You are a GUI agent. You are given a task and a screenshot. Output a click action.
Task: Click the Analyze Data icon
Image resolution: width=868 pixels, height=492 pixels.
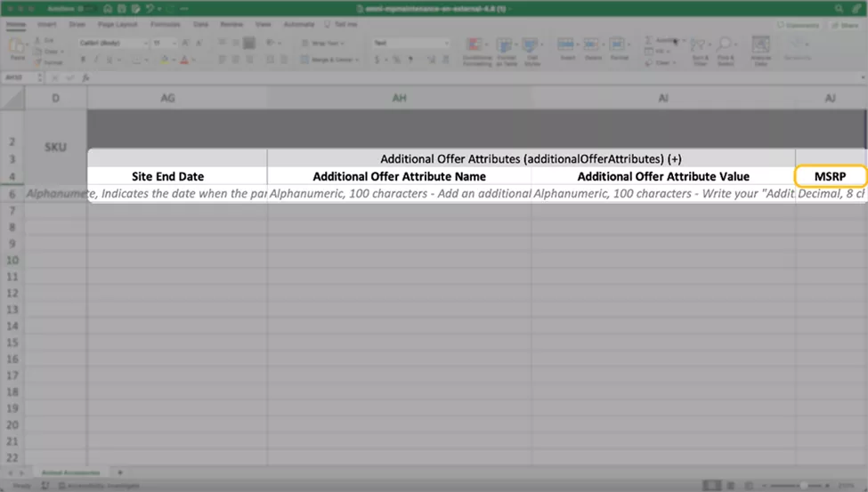(760, 50)
